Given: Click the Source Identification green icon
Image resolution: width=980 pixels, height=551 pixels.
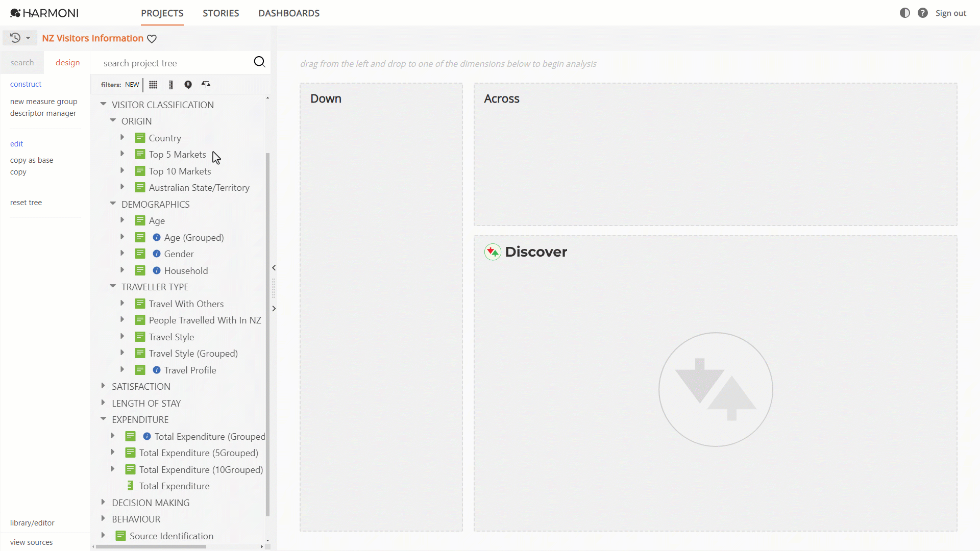Looking at the screenshot, I should (120, 536).
